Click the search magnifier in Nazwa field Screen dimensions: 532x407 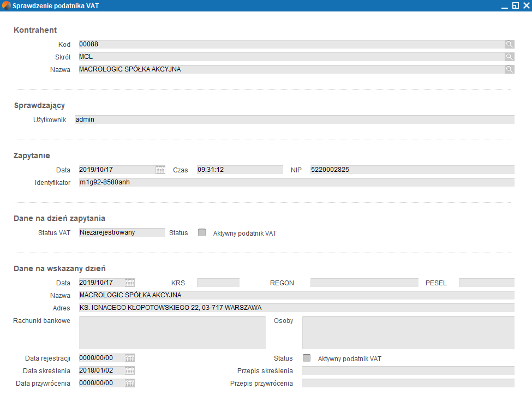tap(509, 69)
